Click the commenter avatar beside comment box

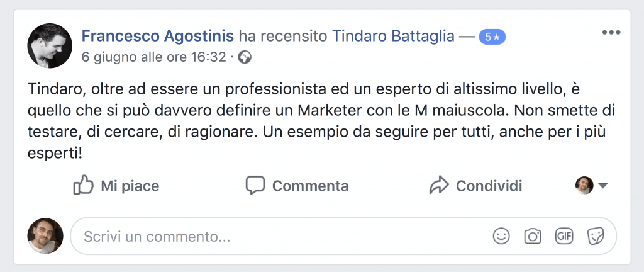45,236
